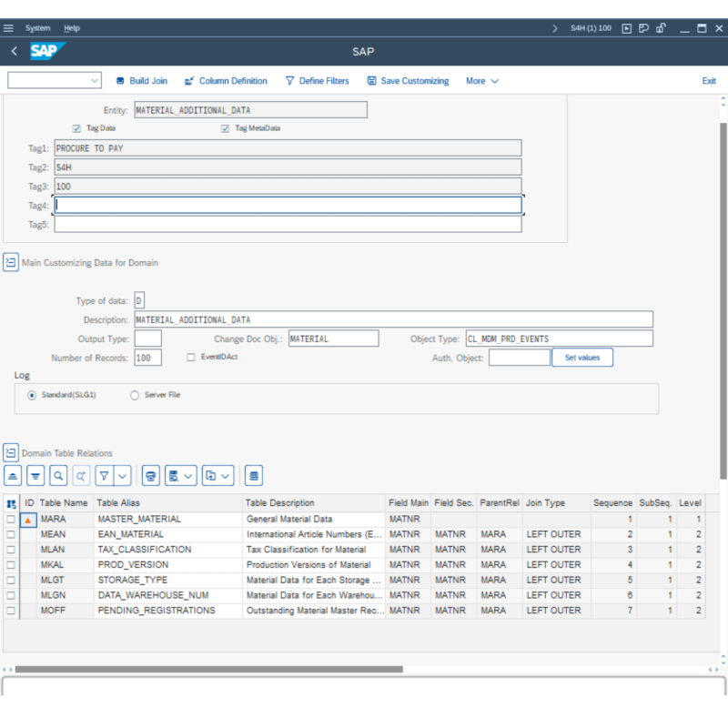Disable the Tag MetaData checkbox
The width and height of the screenshot is (728, 728).
point(225,128)
